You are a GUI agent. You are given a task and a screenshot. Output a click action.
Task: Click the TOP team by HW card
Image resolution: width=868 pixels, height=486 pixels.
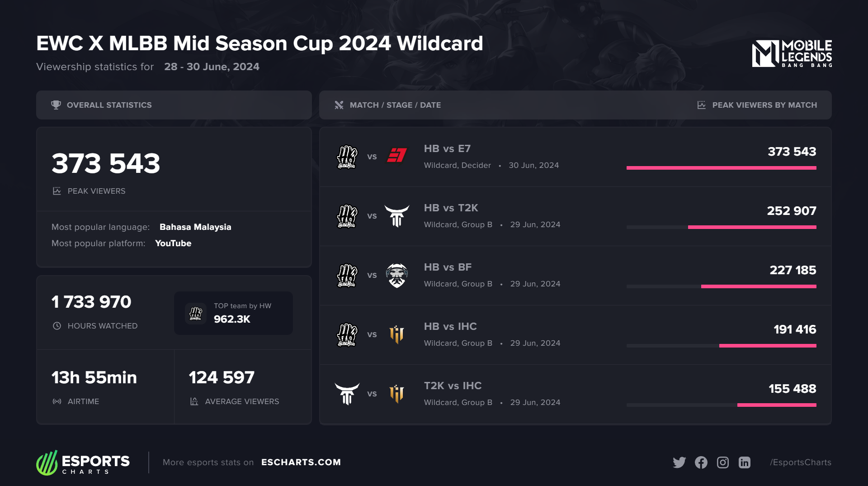pyautogui.click(x=233, y=313)
